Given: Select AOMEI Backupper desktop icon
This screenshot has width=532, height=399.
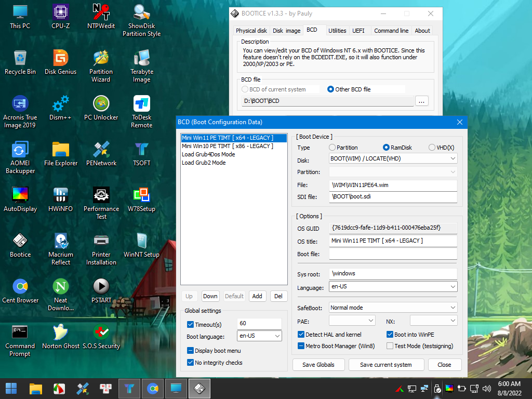Looking at the screenshot, I should [20, 158].
